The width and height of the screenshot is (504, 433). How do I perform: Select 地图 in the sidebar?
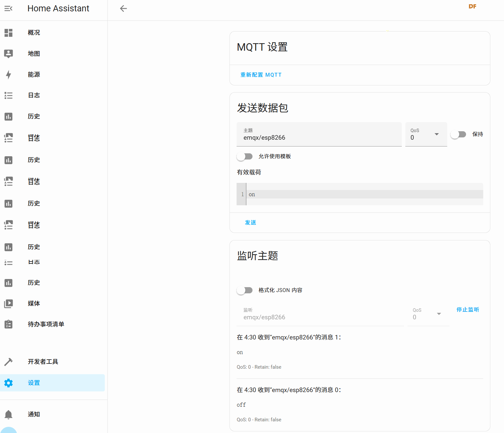34,54
